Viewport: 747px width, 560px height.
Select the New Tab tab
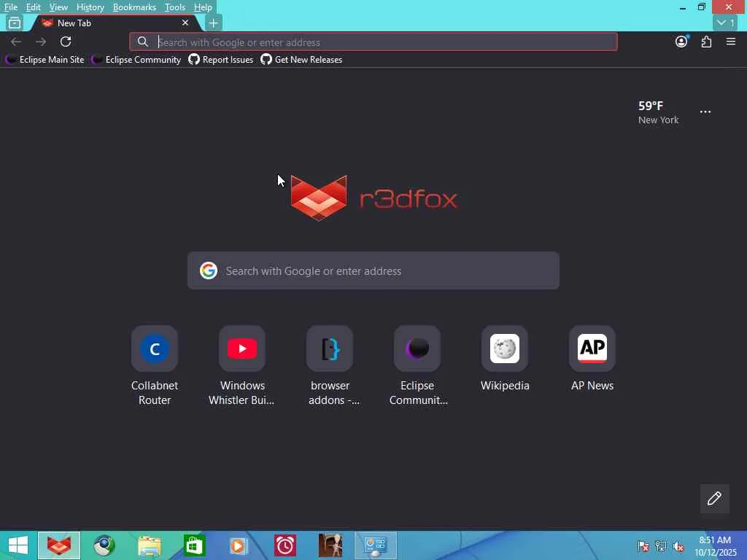pos(115,23)
